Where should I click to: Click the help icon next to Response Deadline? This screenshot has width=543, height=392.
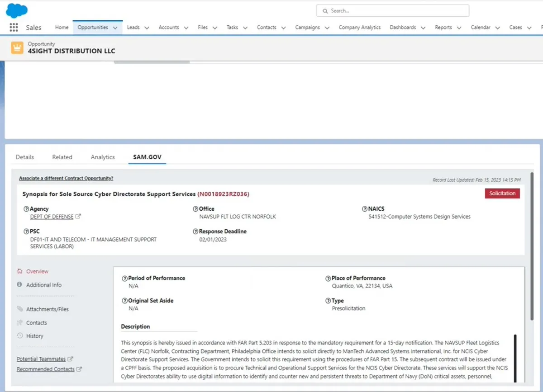click(195, 231)
